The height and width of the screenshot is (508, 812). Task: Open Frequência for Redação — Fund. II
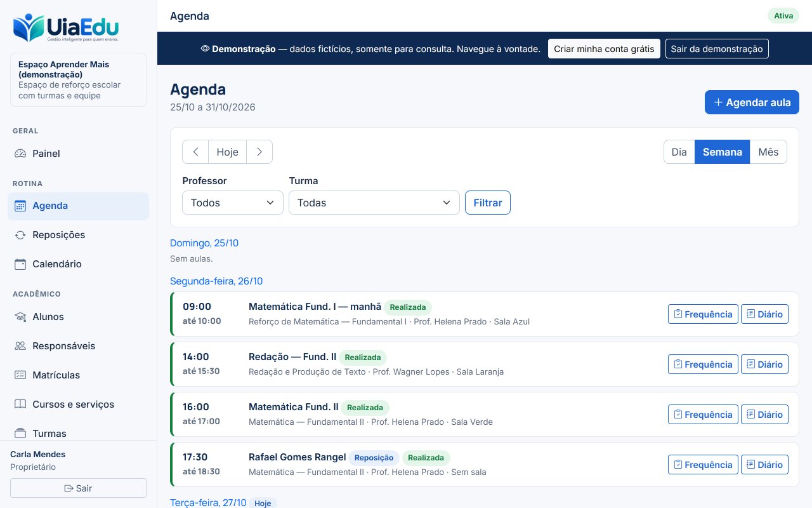click(703, 364)
